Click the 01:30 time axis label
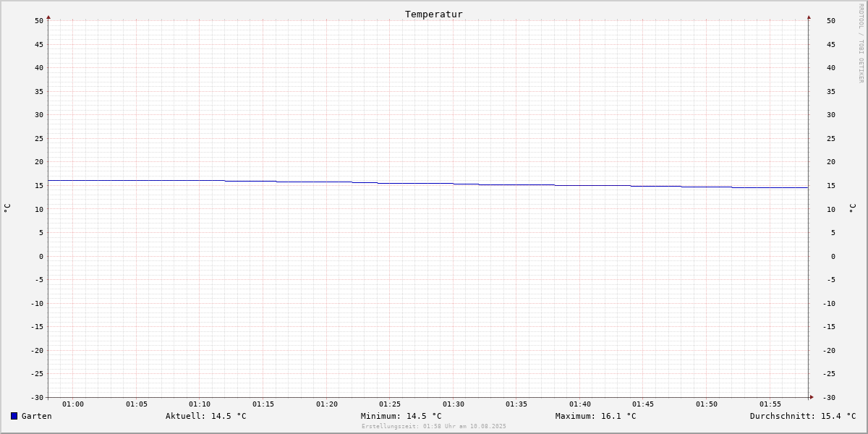 pyautogui.click(x=454, y=404)
